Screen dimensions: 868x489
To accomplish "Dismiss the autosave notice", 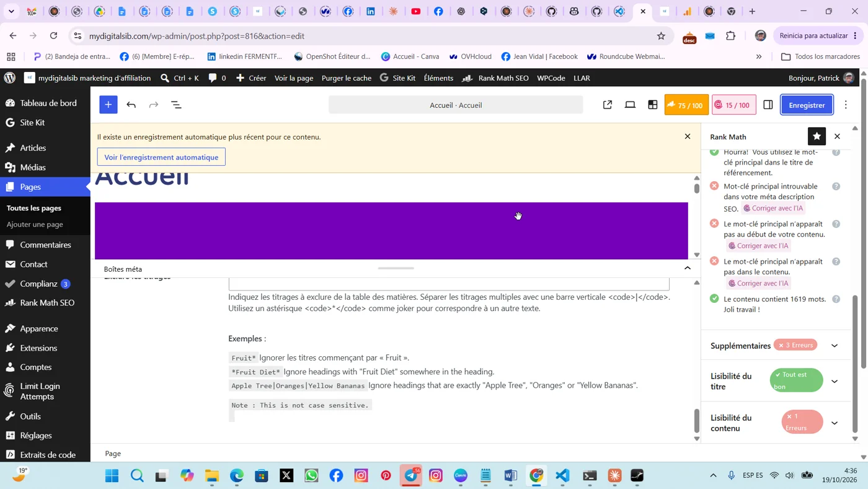I will [x=687, y=137].
